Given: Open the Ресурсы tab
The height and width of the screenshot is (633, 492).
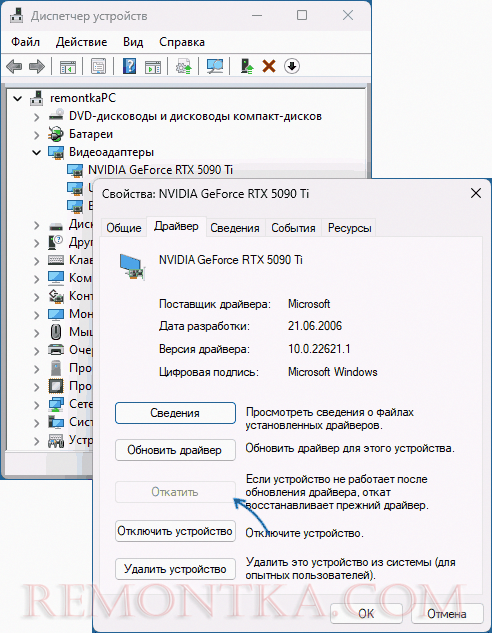Looking at the screenshot, I should [x=350, y=228].
